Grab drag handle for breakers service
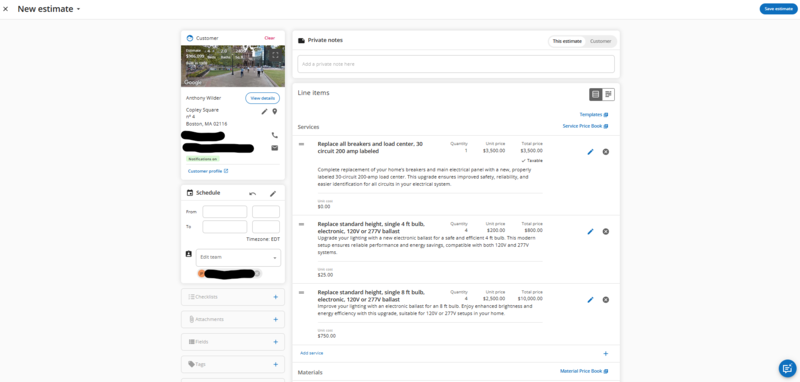 (x=302, y=144)
